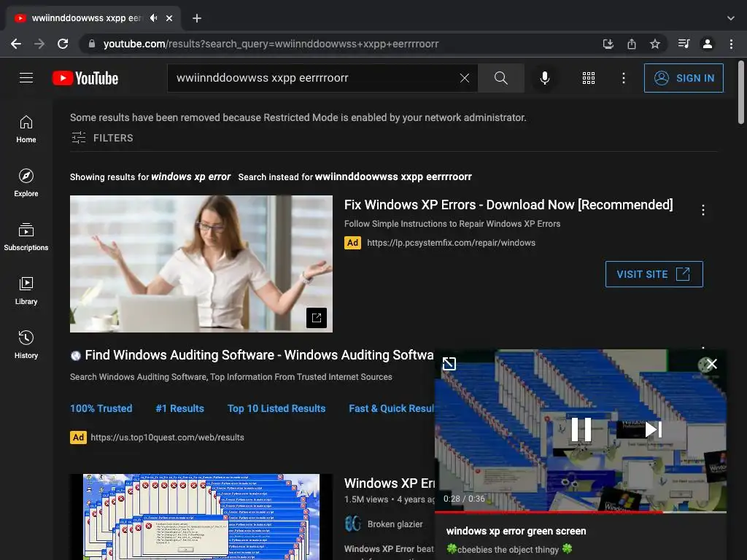Viewport: 747px width, 560px height.
Task: Mute the tab using the speaker icon
Action: tap(153, 18)
